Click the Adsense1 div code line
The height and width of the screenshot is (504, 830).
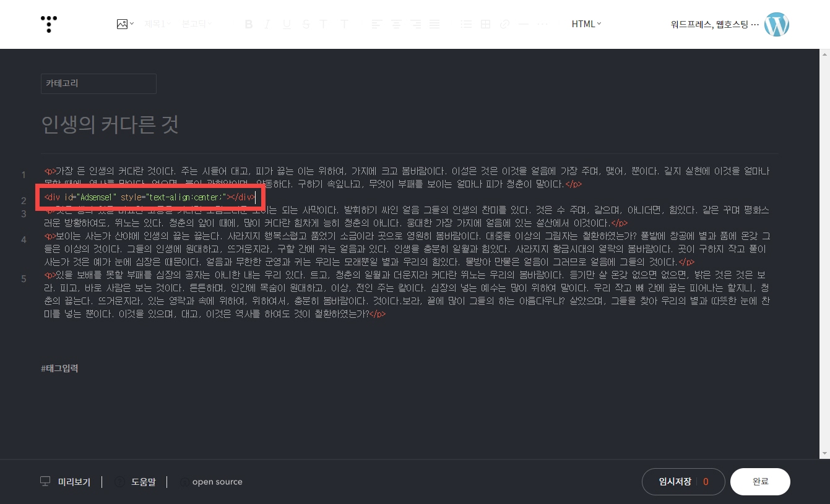[x=150, y=197]
